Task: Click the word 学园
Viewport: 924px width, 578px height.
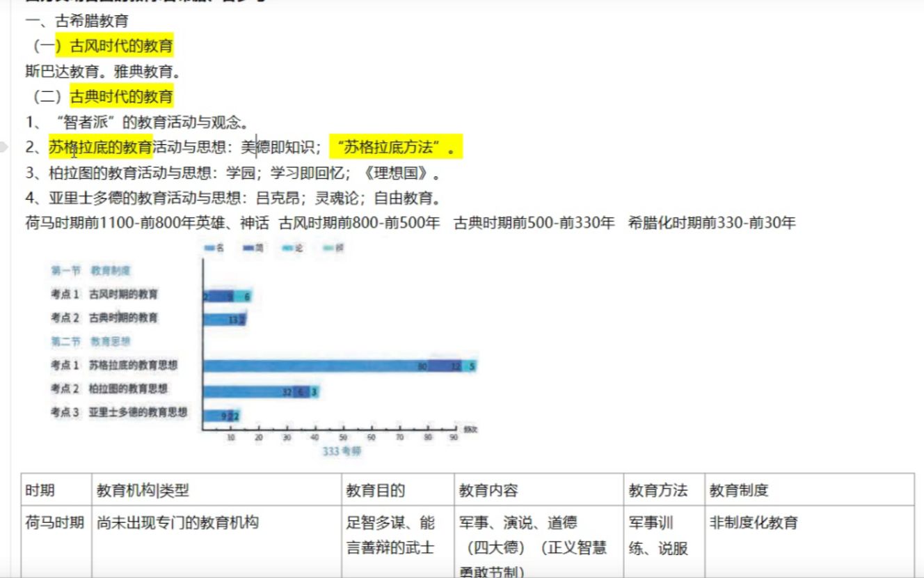Action: [x=240, y=173]
